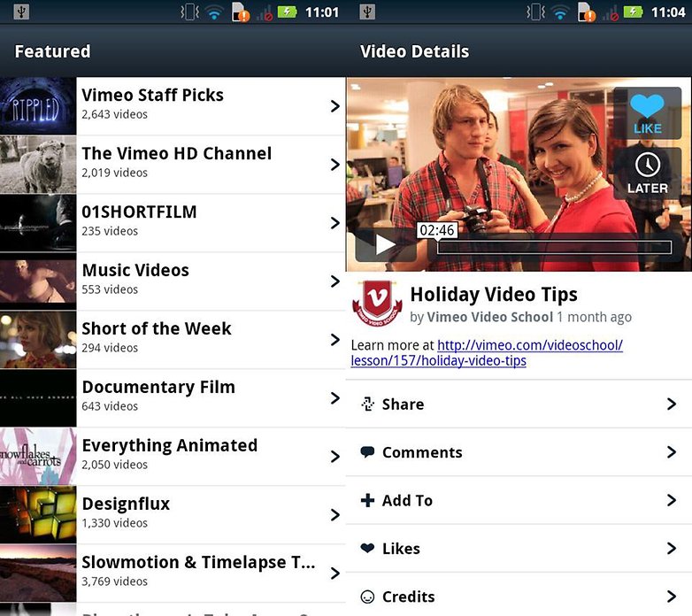Image resolution: width=692 pixels, height=616 pixels.
Task: Select Short of the Week woman thumbnail
Action: tap(38, 339)
